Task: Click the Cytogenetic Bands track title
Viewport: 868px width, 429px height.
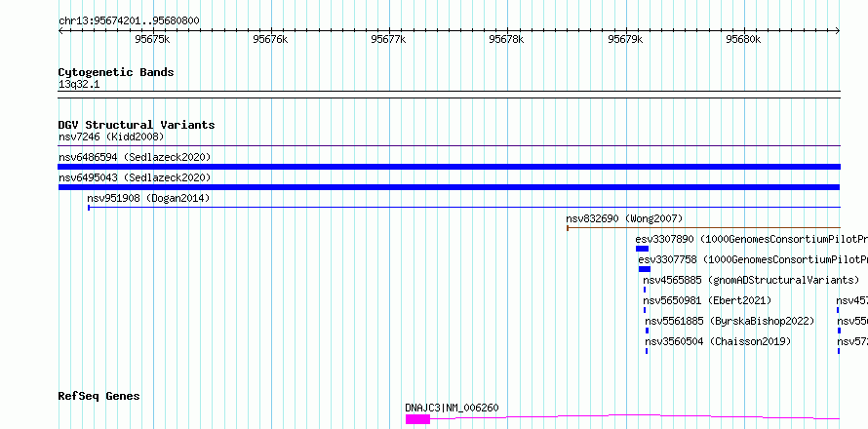Action: point(116,72)
